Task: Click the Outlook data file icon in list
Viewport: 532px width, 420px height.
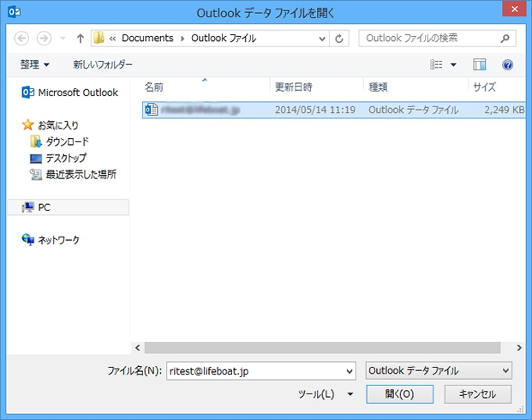Action: click(x=152, y=110)
